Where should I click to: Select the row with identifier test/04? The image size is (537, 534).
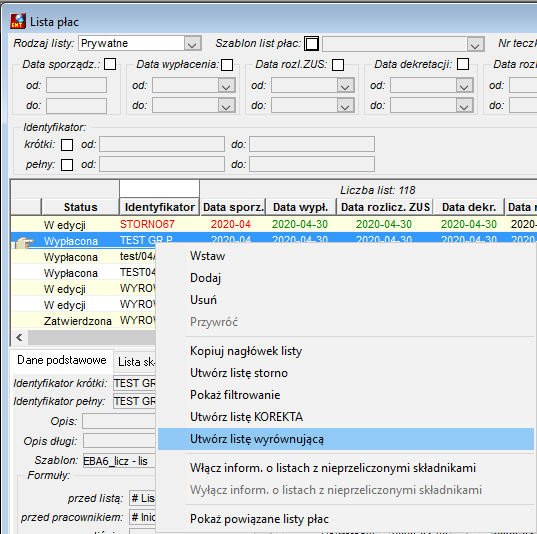(138, 256)
